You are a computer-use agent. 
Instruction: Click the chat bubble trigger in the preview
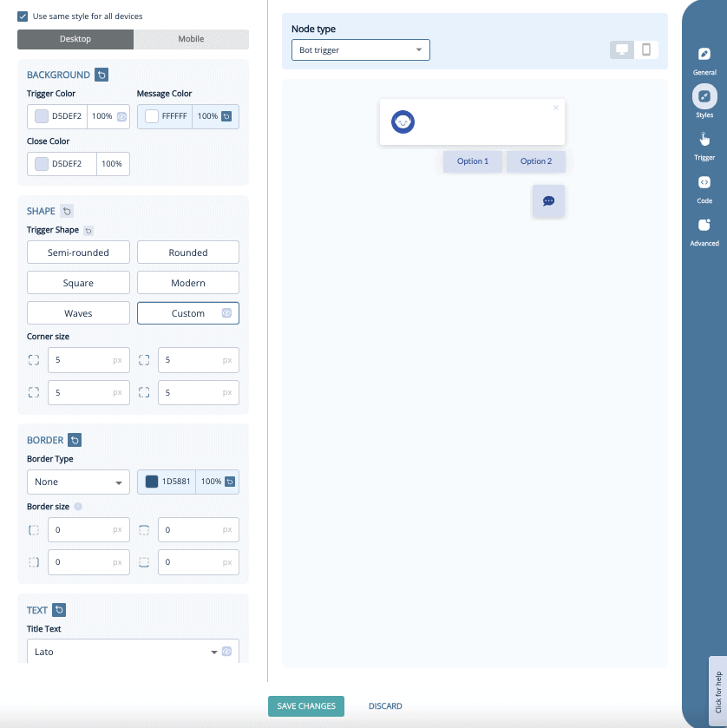point(547,200)
